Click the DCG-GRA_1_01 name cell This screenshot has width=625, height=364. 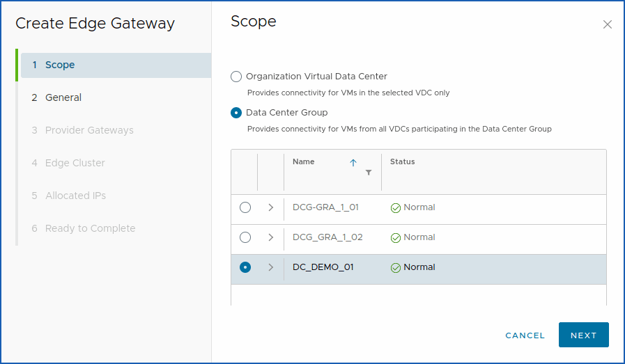tap(325, 207)
